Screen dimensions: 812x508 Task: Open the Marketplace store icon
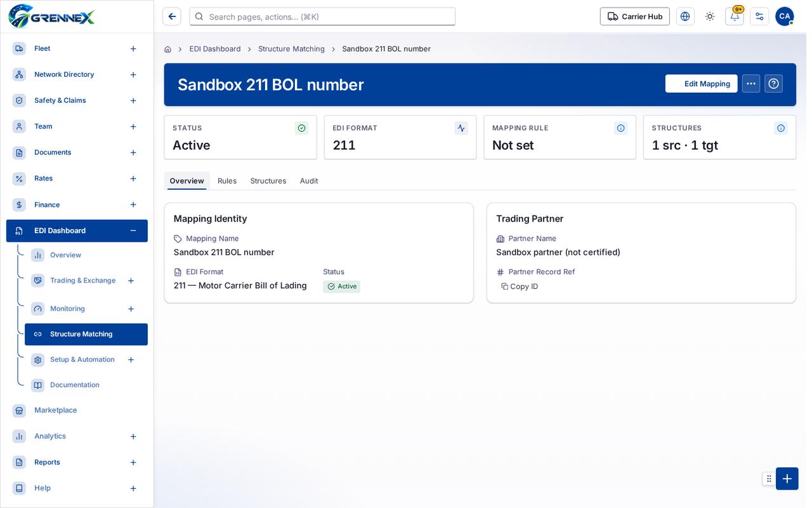[19, 410]
